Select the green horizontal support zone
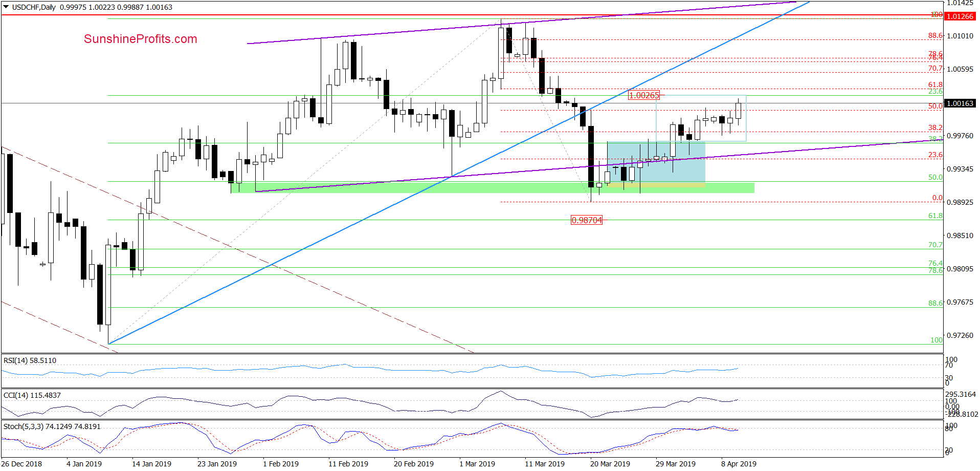Screen dimensions: 980x471 point(493,188)
